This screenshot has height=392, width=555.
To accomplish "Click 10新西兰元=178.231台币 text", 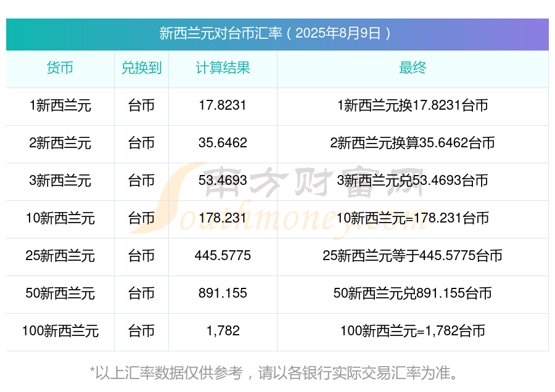I will click(x=413, y=218).
